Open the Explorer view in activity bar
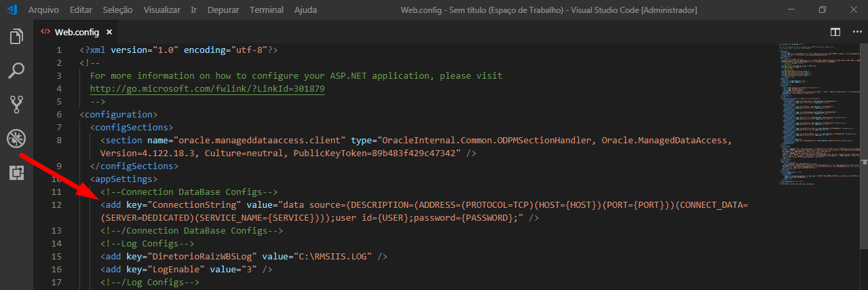This screenshot has width=868, height=290. [x=16, y=37]
